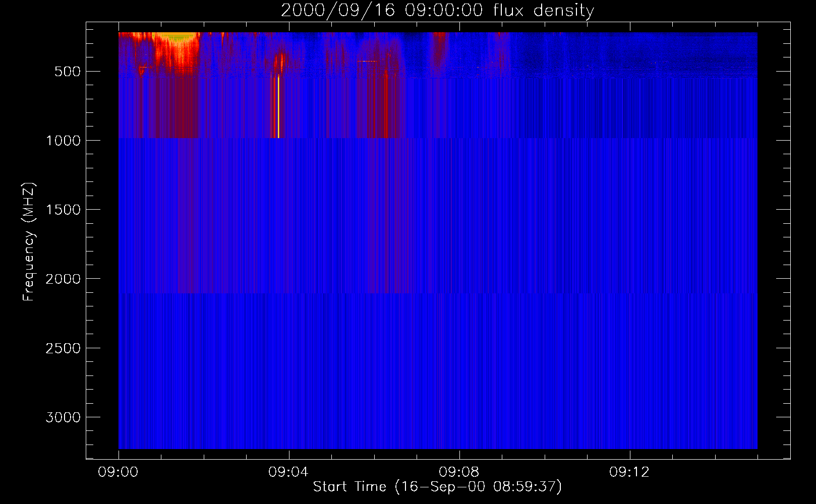This screenshot has height=504, width=816.
Task: Click the 2500 frequency tick label
Action: (63, 348)
